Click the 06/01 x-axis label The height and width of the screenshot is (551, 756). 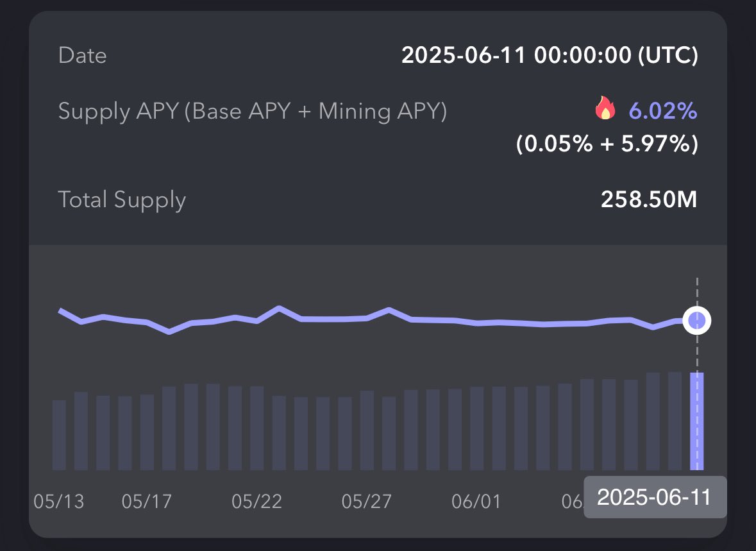(476, 500)
